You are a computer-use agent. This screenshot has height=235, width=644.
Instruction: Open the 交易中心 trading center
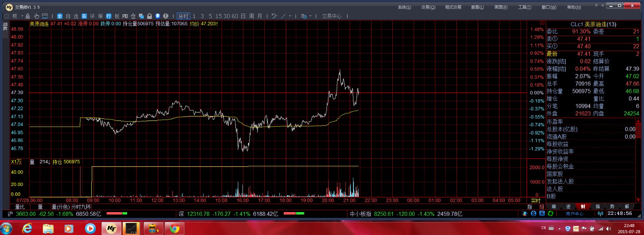332,16
